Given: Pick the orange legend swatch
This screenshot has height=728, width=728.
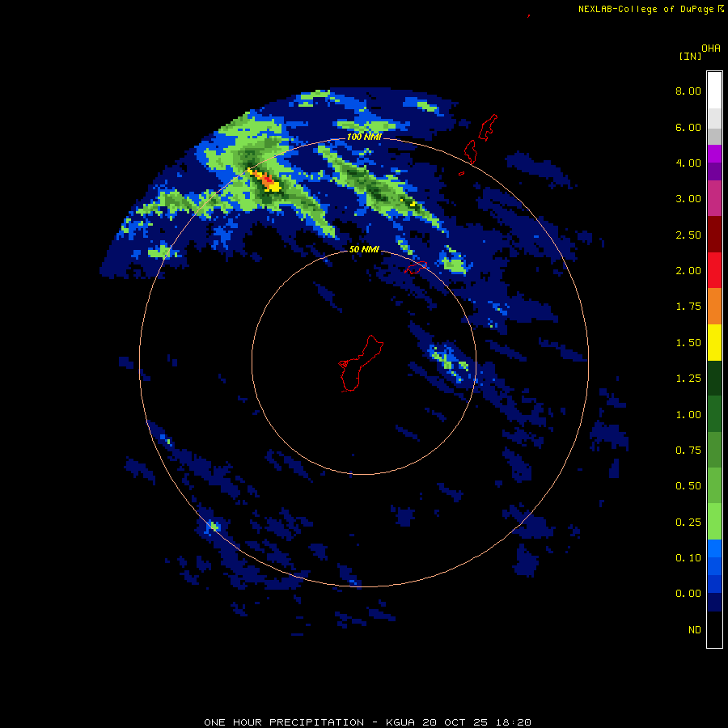Looking at the screenshot, I should (714, 307).
